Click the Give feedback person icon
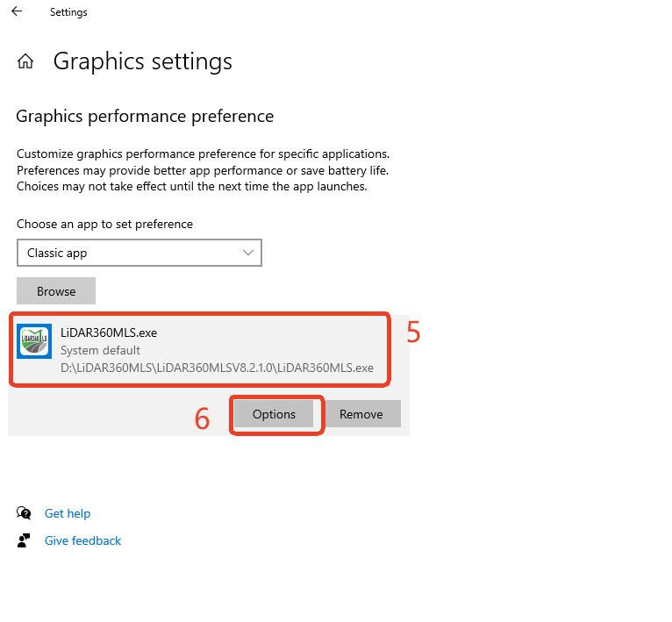672x622 pixels. pyautogui.click(x=24, y=540)
